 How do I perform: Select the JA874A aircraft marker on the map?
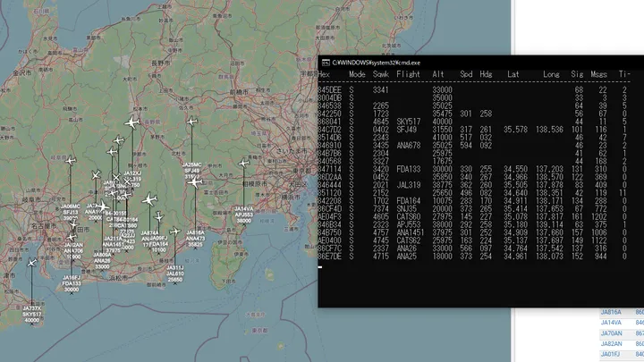point(149,200)
